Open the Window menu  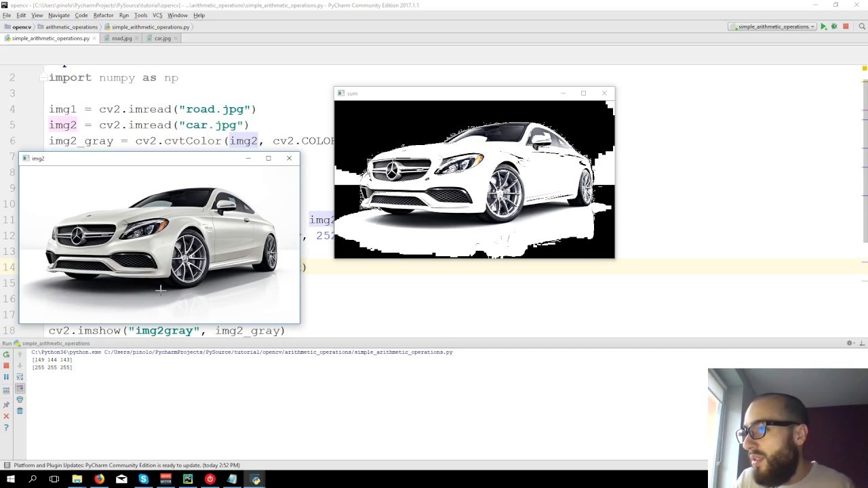point(178,15)
